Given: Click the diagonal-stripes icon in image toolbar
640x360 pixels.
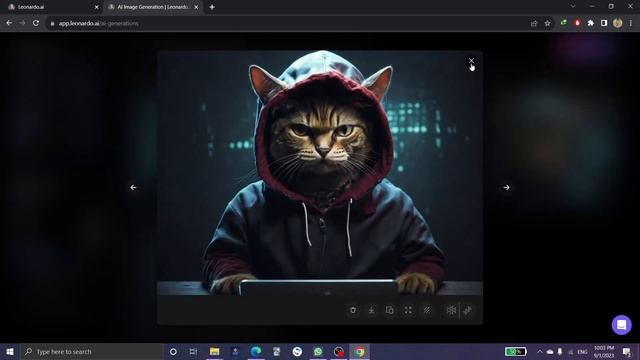Looking at the screenshot, I should click(427, 310).
